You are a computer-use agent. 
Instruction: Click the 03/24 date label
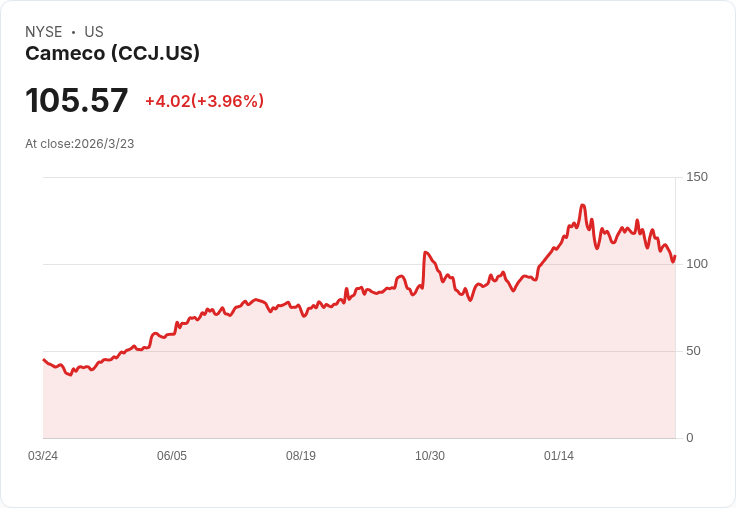coord(43,456)
